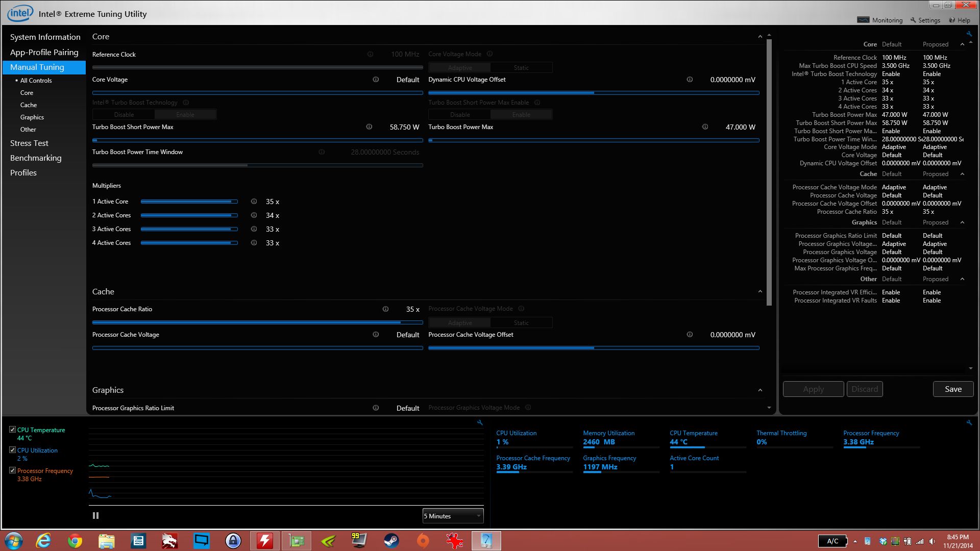Click the Turbo Boost Power Max slider
Viewport: 980px width, 551px height.
(x=594, y=140)
